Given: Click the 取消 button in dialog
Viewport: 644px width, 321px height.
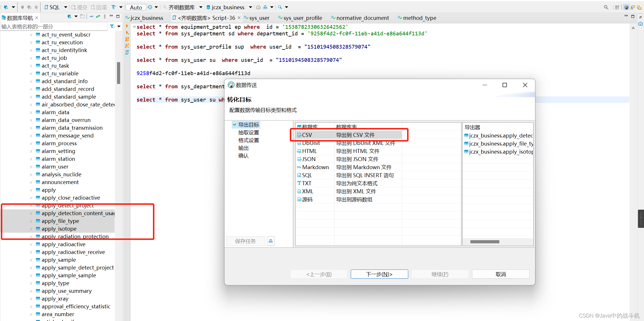Looking at the screenshot, I should [x=500, y=274].
